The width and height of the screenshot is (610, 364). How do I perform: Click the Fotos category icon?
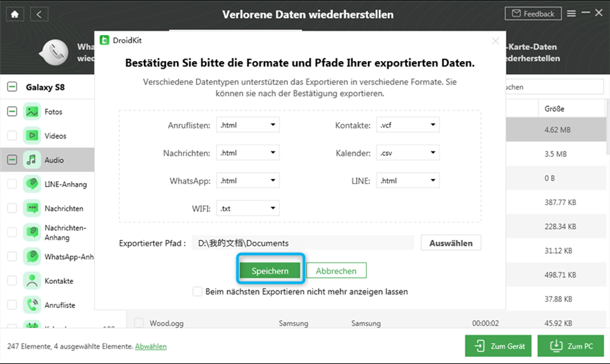pos(32,112)
